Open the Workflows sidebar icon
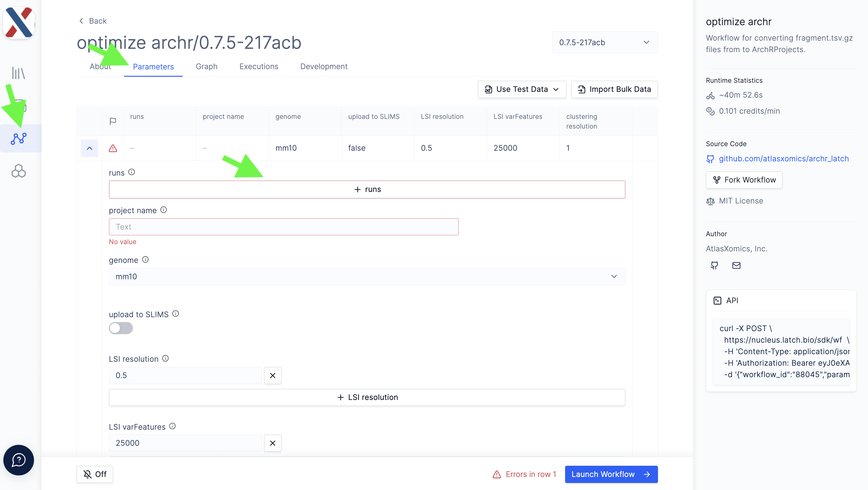This screenshot has width=868, height=490. coord(19,138)
